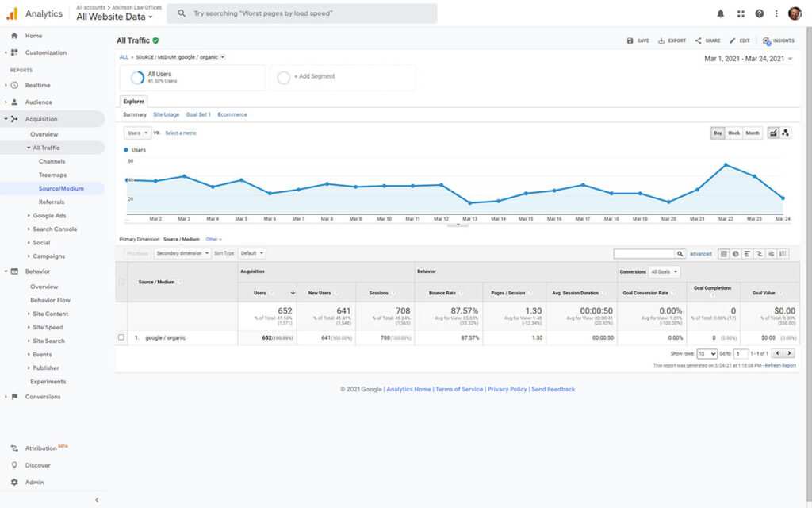Screen dimensions: 812x508
Task: Select the Data table view icon
Action: [723, 254]
